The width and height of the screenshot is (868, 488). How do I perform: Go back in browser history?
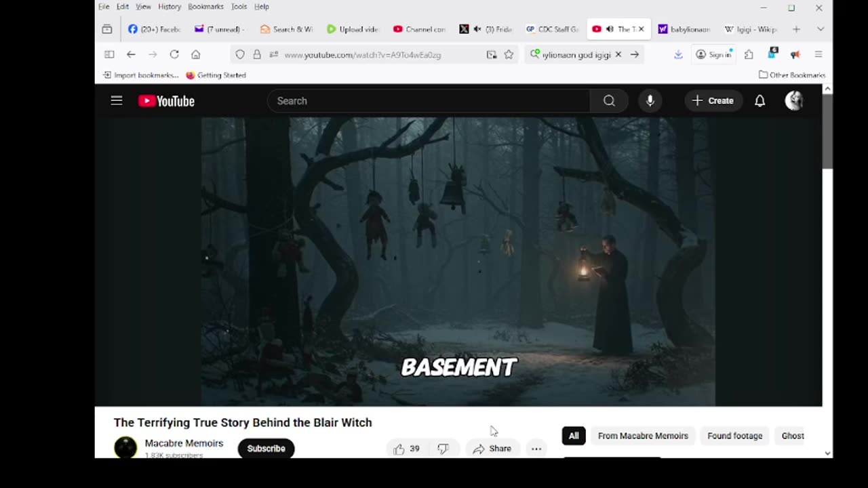click(x=131, y=54)
